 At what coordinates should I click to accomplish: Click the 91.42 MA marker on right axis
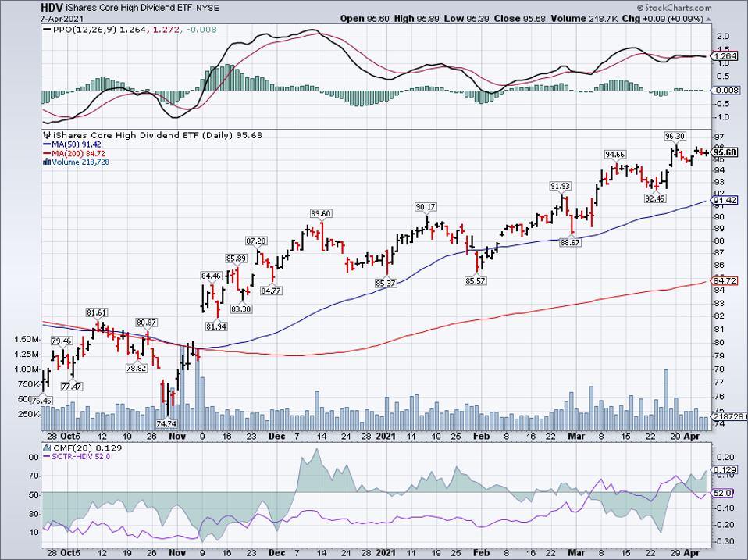coord(725,201)
